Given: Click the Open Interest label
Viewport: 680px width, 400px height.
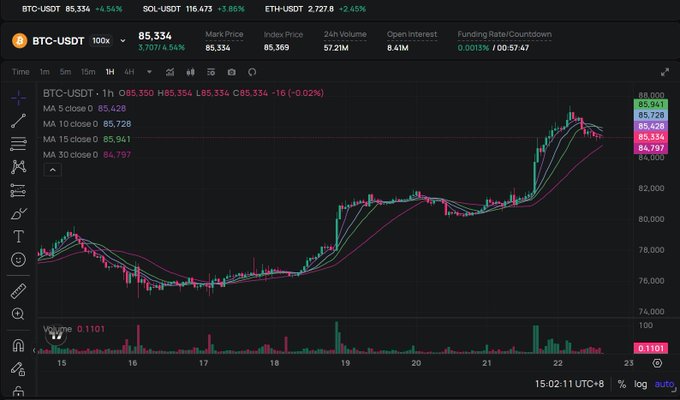Looking at the screenshot, I should point(412,34).
